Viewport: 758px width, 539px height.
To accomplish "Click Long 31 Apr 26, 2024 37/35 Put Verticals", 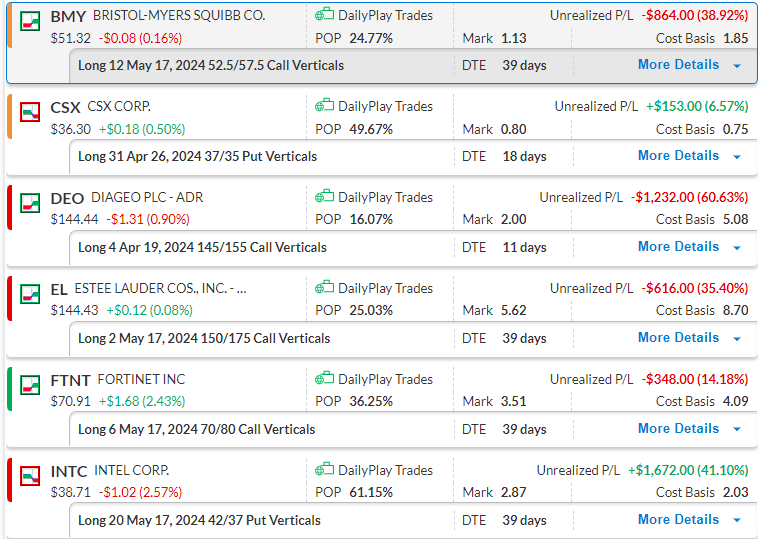I will pos(197,156).
